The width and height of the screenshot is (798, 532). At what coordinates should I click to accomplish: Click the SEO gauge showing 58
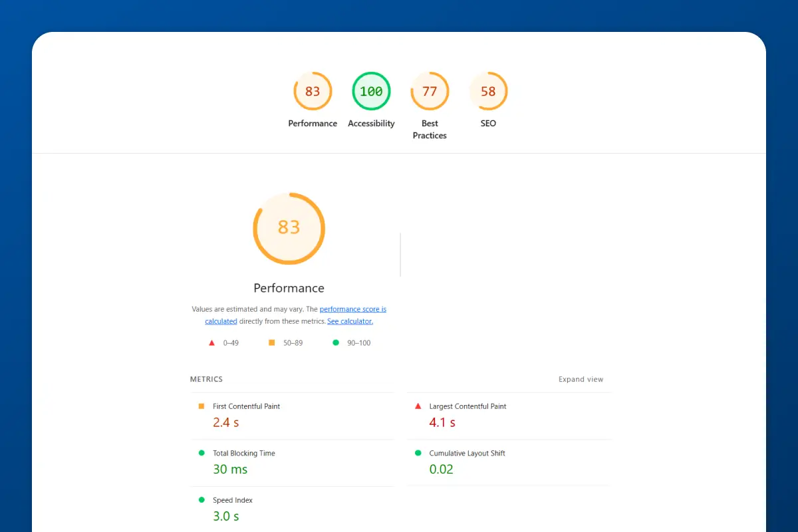(488, 91)
